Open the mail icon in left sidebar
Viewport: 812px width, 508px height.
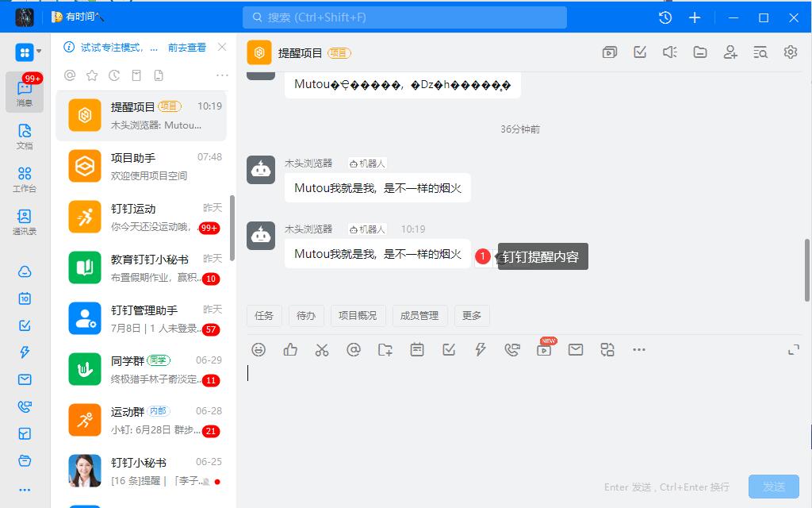(x=25, y=379)
